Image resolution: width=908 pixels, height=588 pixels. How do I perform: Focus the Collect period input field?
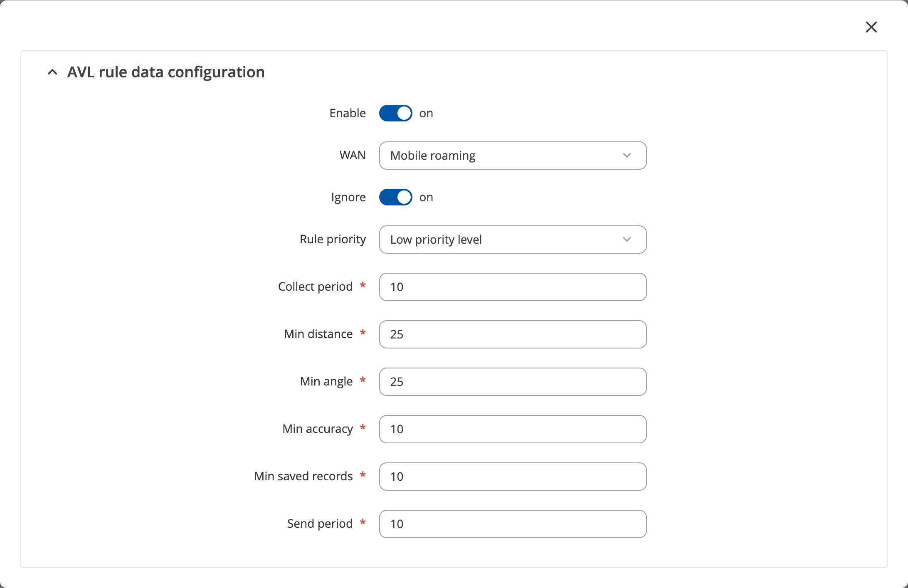click(513, 287)
